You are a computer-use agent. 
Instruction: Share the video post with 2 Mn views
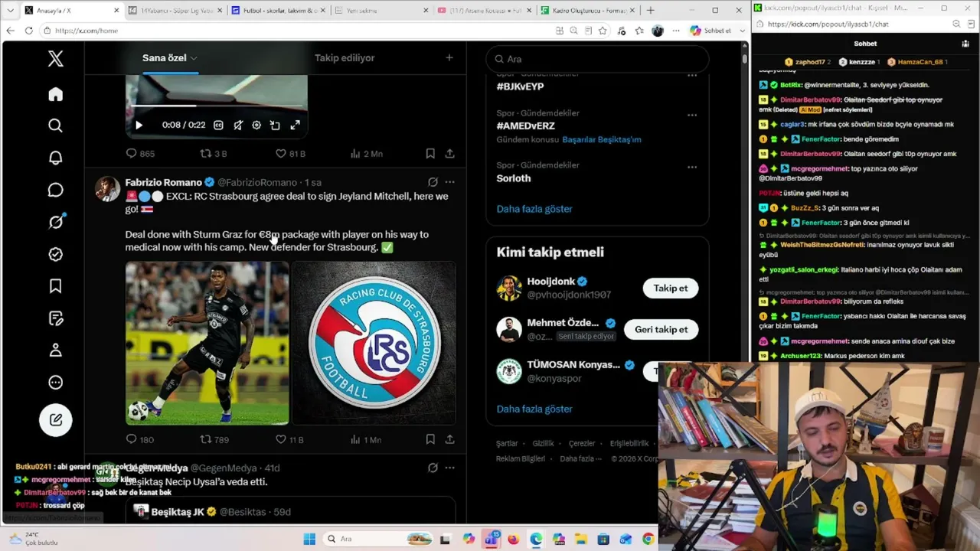pyautogui.click(x=449, y=153)
